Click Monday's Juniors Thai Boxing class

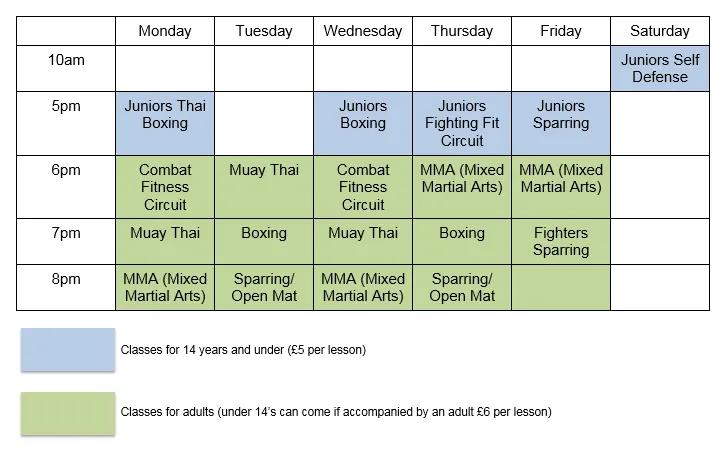[x=165, y=115]
